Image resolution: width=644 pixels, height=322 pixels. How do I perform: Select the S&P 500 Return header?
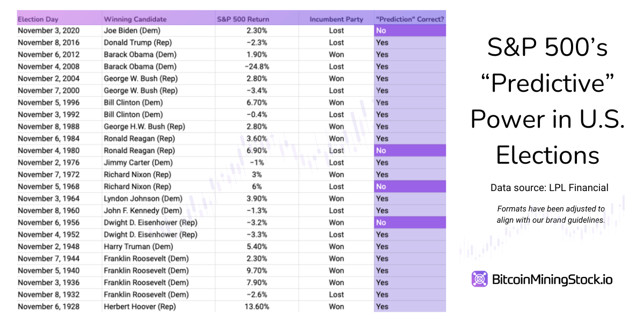click(x=243, y=19)
